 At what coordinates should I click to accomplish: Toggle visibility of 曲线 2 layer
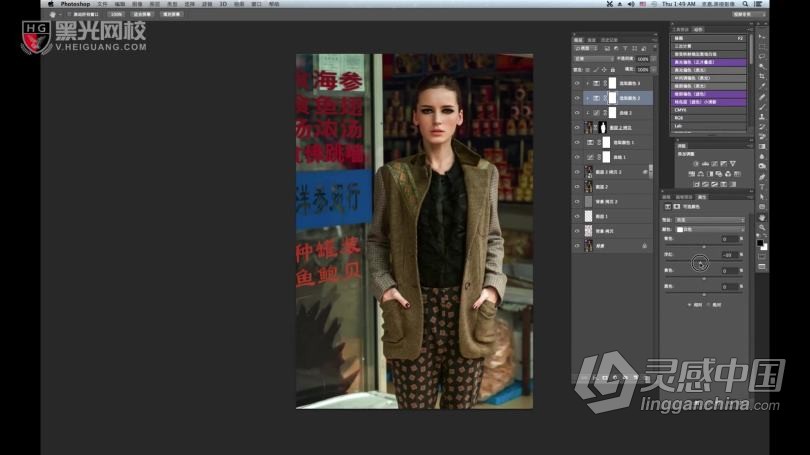[x=577, y=113]
